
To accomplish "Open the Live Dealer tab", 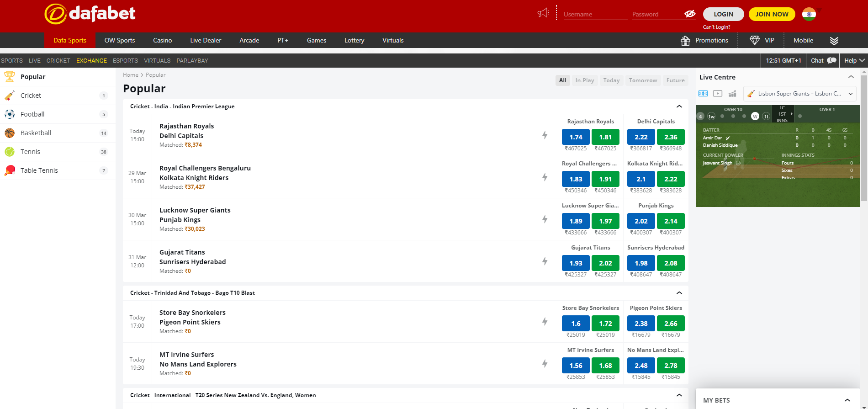I will (x=206, y=40).
